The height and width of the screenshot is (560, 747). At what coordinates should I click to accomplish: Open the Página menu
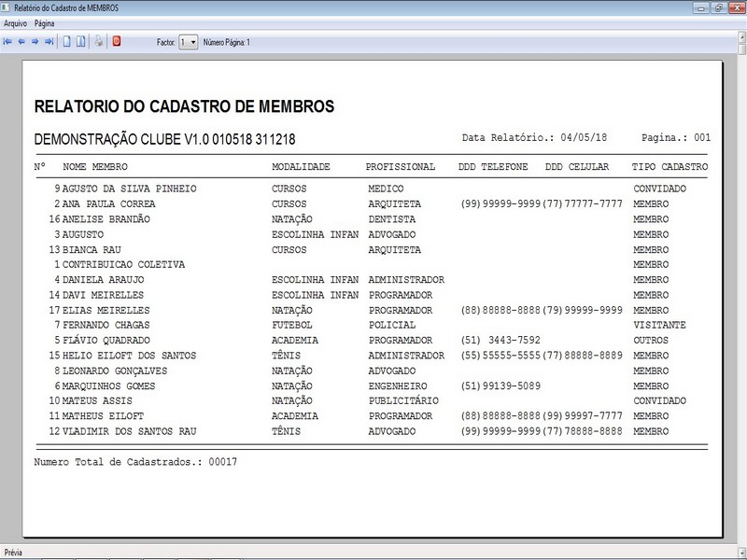[x=44, y=23]
